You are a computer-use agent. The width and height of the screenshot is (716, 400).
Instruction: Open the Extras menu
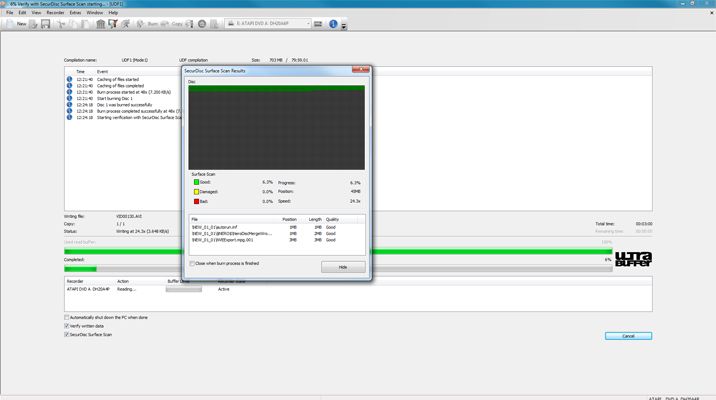75,13
